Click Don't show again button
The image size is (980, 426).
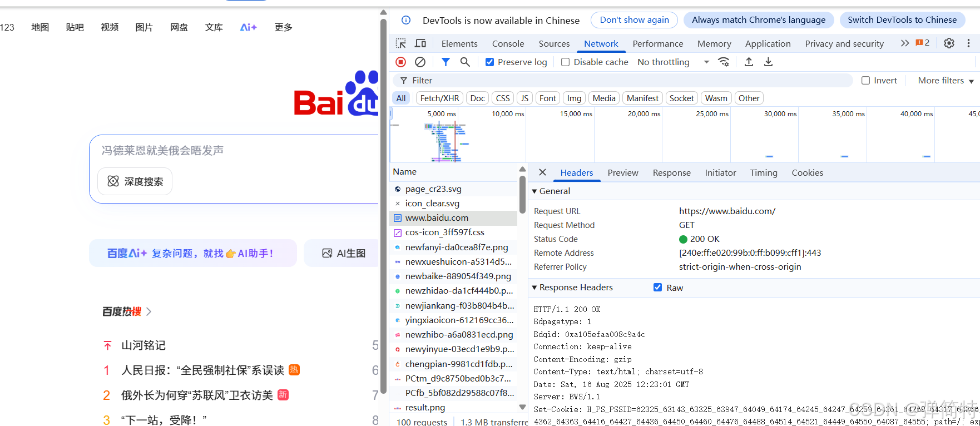[x=634, y=20]
